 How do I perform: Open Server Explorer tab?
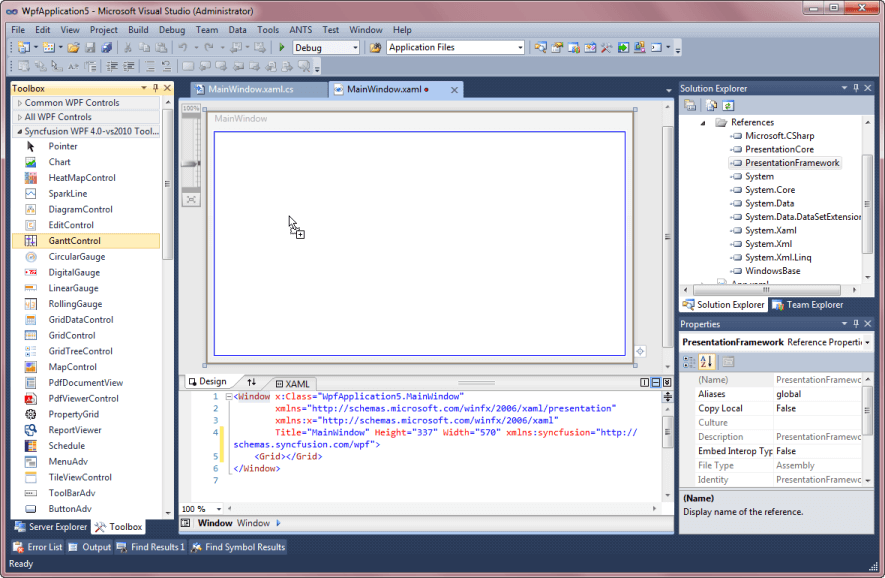(51, 527)
